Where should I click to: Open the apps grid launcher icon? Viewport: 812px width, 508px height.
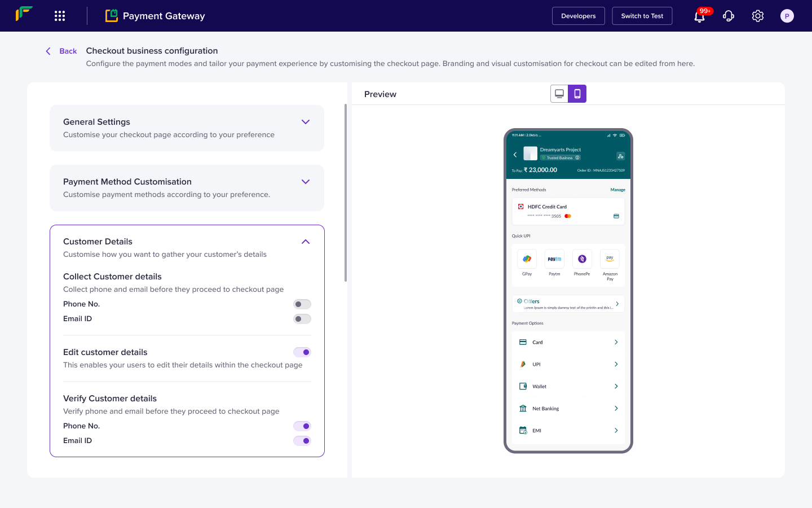click(60, 16)
